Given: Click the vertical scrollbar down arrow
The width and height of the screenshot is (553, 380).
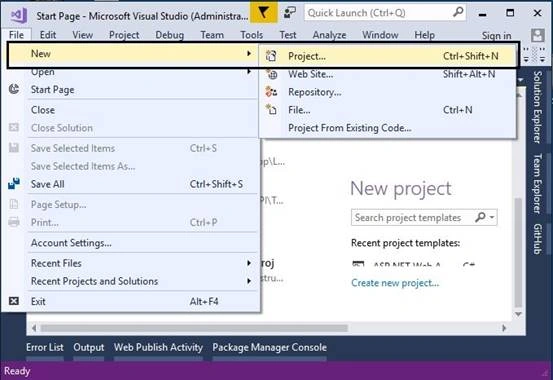Looking at the screenshot, I should pyautogui.click(x=518, y=314).
